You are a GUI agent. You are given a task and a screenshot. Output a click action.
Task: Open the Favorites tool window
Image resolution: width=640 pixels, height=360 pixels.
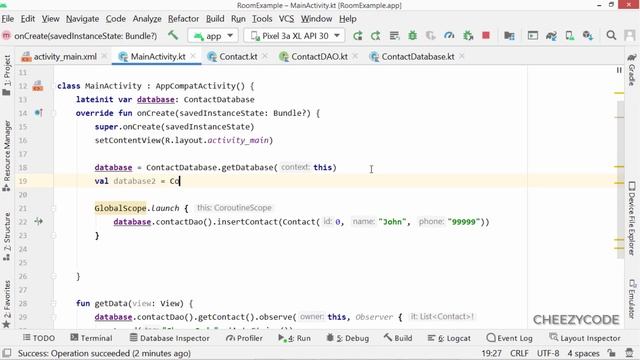[7, 304]
